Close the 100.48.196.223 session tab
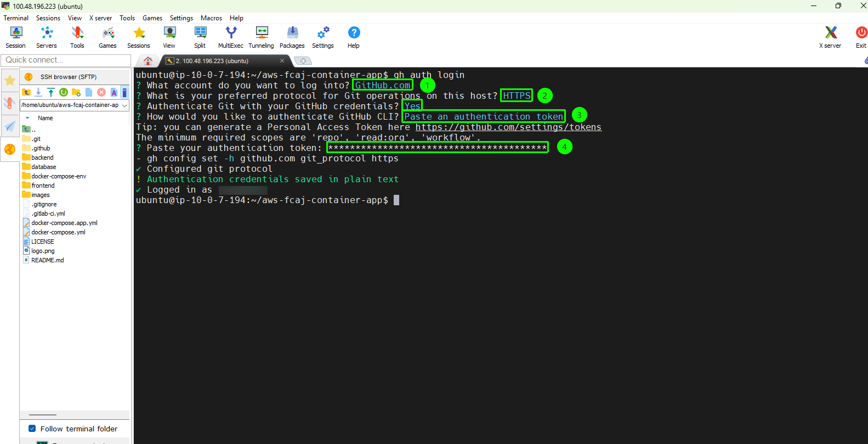This screenshot has width=868, height=444. [282, 61]
